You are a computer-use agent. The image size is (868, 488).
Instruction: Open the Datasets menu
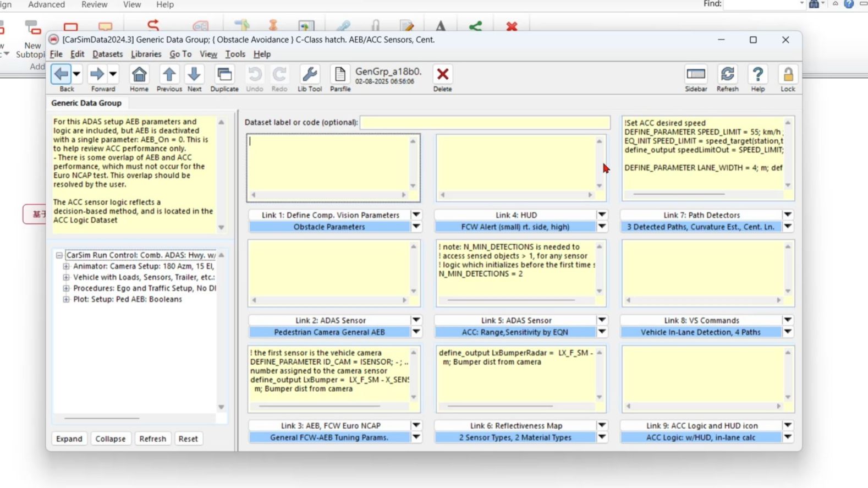pos(108,54)
